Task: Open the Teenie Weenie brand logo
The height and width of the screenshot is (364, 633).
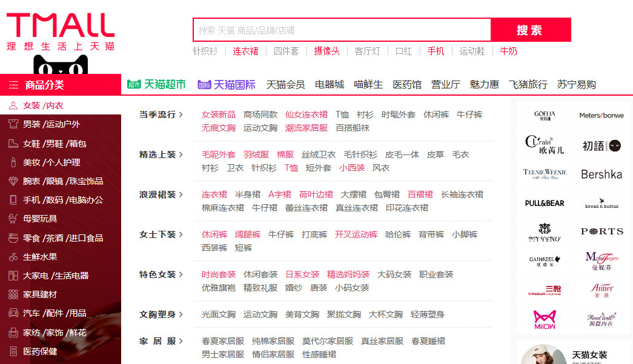Action: (545, 174)
